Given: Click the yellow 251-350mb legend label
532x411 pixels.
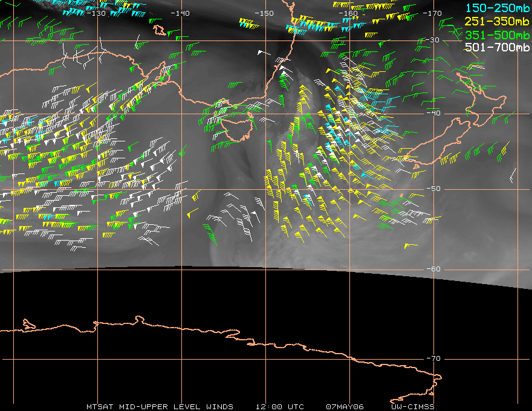Looking at the screenshot, I should [498, 21].
